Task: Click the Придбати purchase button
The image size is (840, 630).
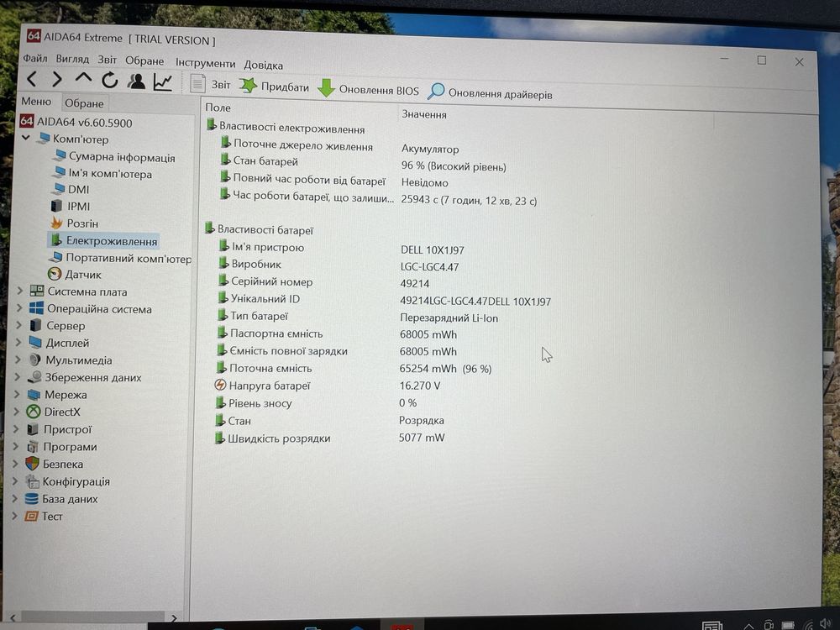Action: point(275,87)
